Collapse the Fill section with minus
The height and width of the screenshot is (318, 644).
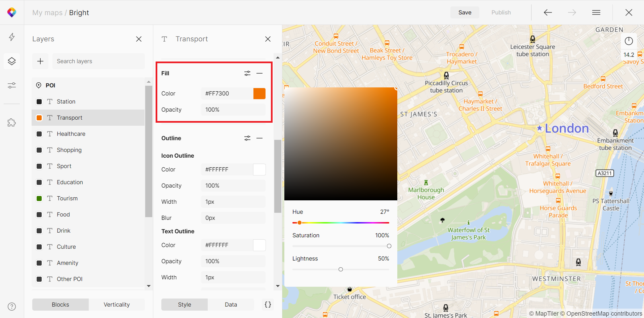pos(259,73)
